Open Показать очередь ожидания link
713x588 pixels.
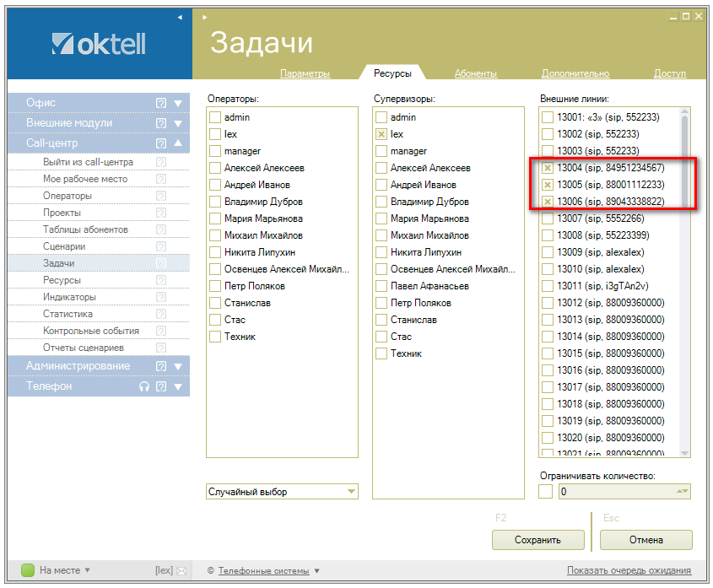(629, 570)
